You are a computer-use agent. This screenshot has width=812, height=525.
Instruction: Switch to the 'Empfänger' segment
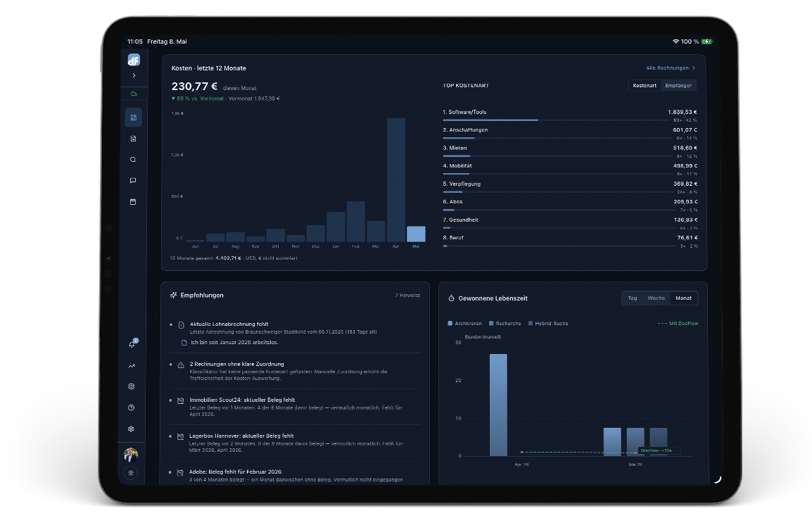678,86
